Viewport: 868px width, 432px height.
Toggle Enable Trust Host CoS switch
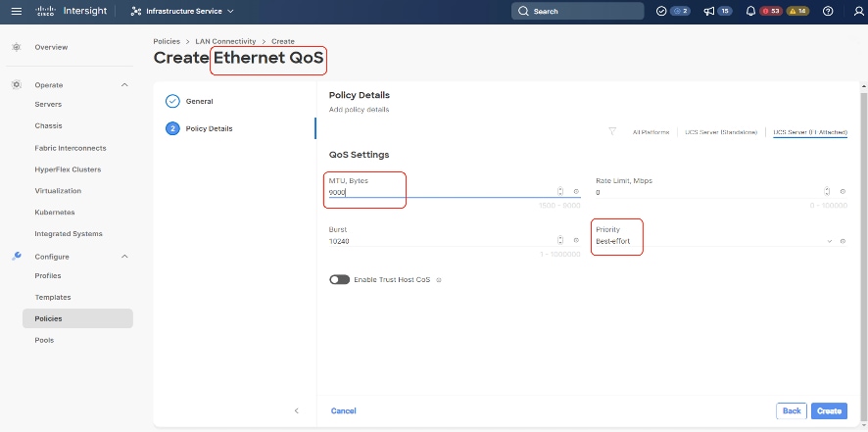click(x=339, y=280)
